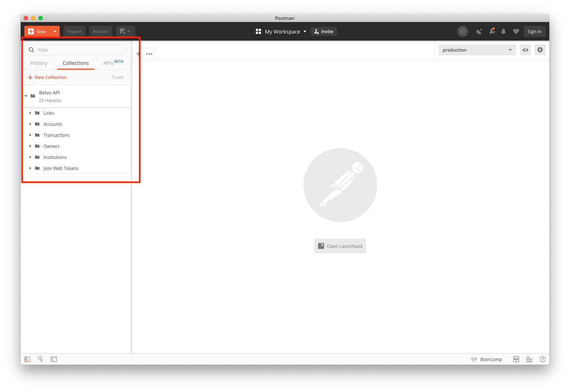This screenshot has height=392, width=570.
Task: Click the Json Web Tokens folder icon
Action: click(37, 168)
